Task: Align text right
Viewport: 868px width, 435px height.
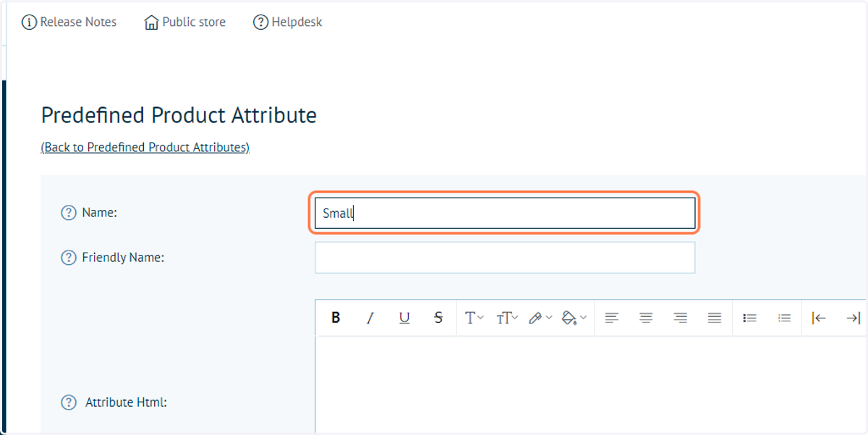Action: tap(680, 318)
